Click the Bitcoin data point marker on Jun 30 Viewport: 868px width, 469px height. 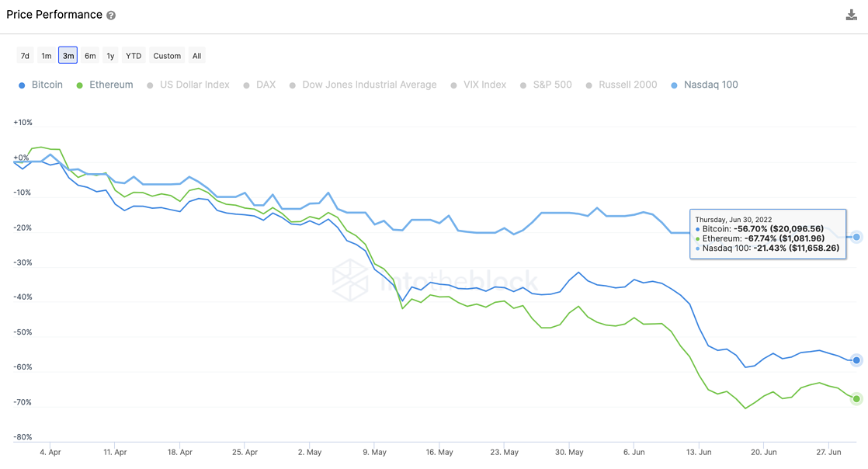856,360
